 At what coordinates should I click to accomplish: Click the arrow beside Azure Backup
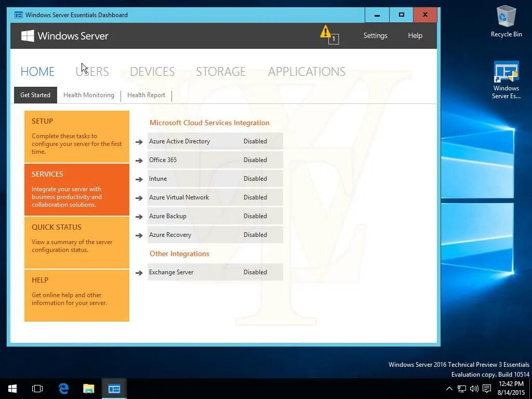(x=139, y=217)
